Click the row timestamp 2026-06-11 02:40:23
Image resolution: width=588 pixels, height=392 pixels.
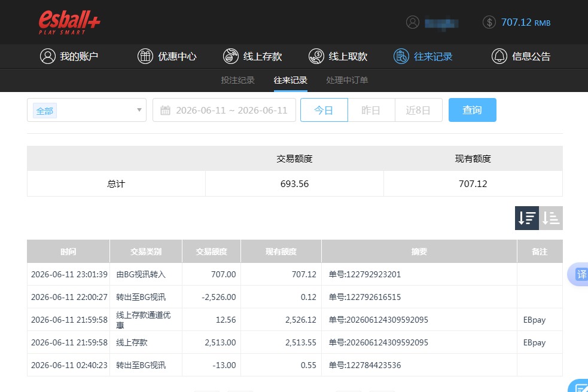69,365
